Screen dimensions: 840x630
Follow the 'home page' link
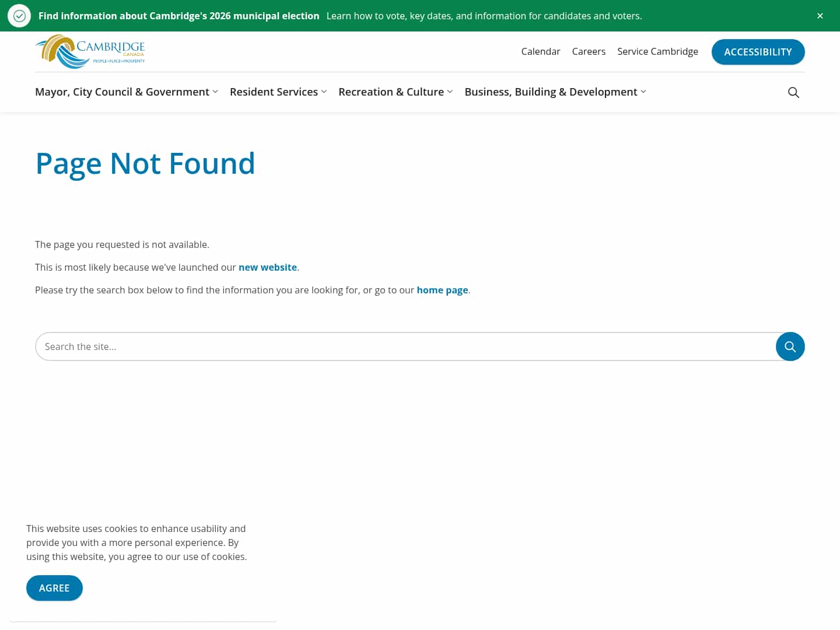[442, 290]
